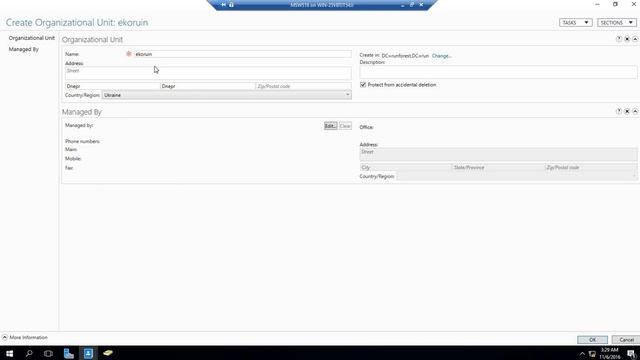Toggle Protect from accidental deletion checkbox

pos(363,84)
